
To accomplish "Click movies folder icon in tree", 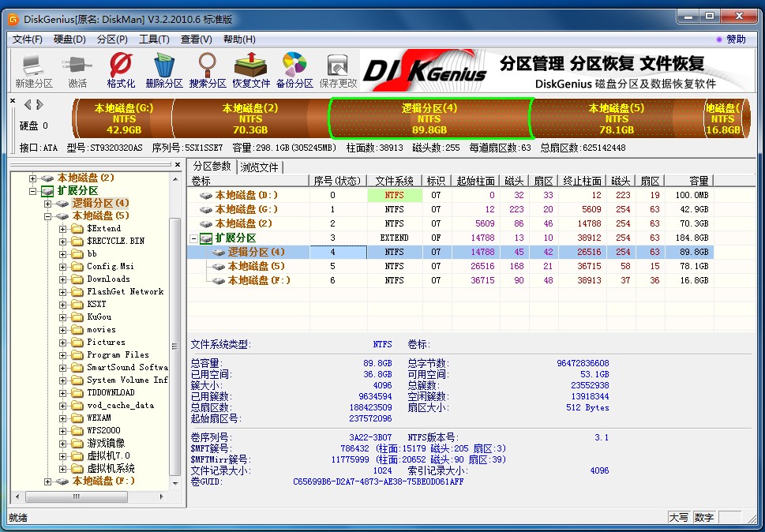I will point(77,330).
